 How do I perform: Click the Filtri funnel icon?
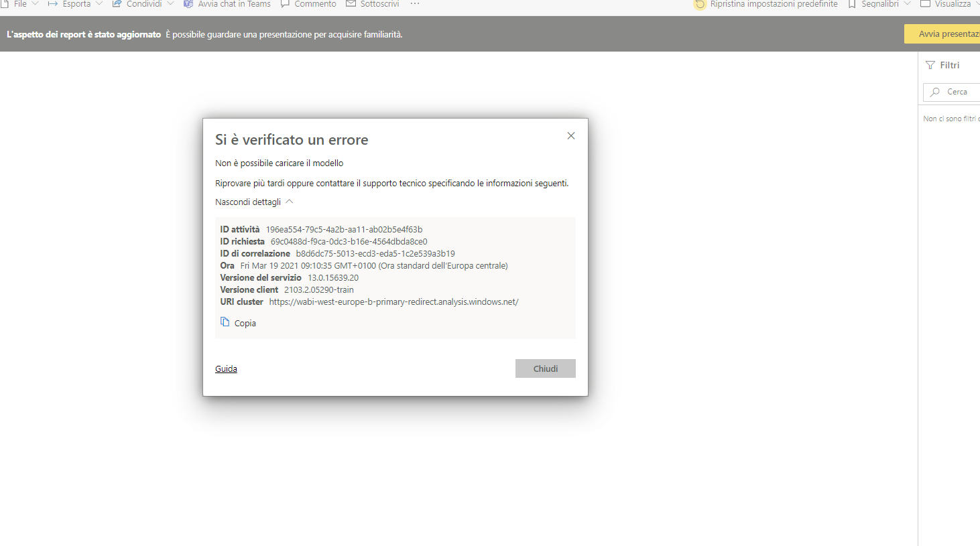point(930,65)
